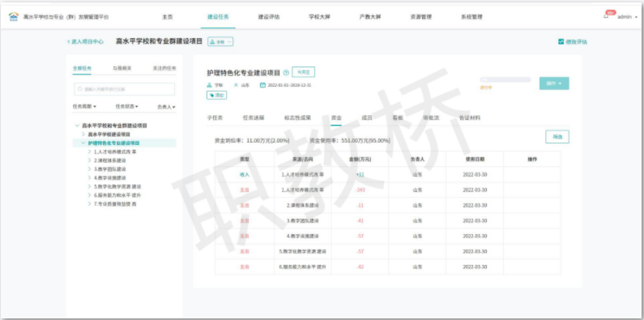644x320 pixels.
Task: Expand the 6.服务能力和水平提升 tree node
Action: coord(90,195)
